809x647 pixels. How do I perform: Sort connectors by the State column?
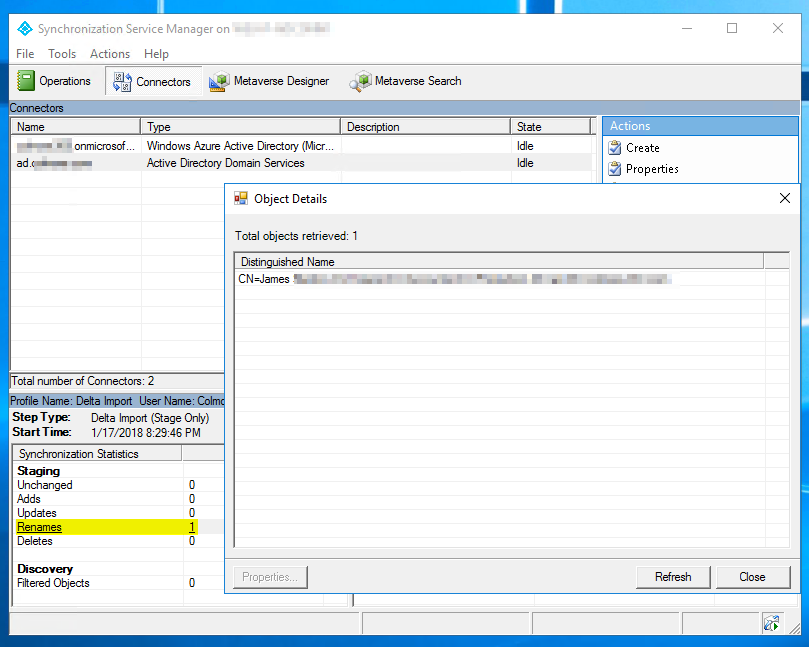coord(550,127)
